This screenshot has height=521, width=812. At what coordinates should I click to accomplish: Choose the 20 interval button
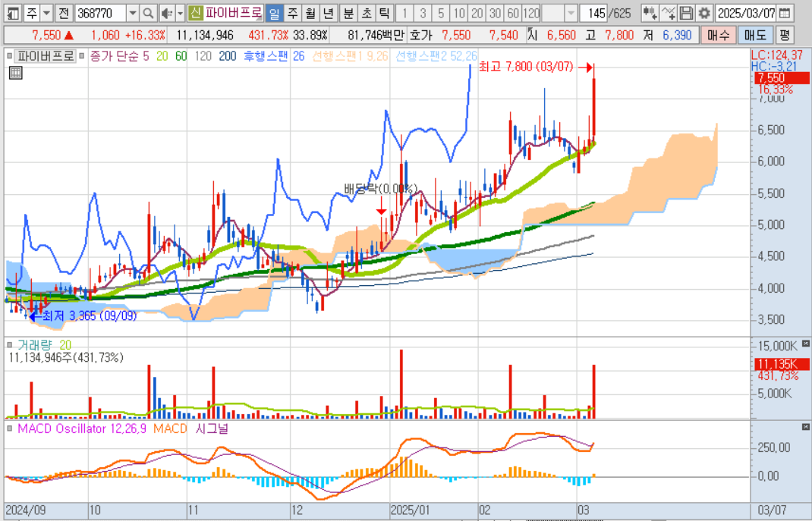[477, 13]
